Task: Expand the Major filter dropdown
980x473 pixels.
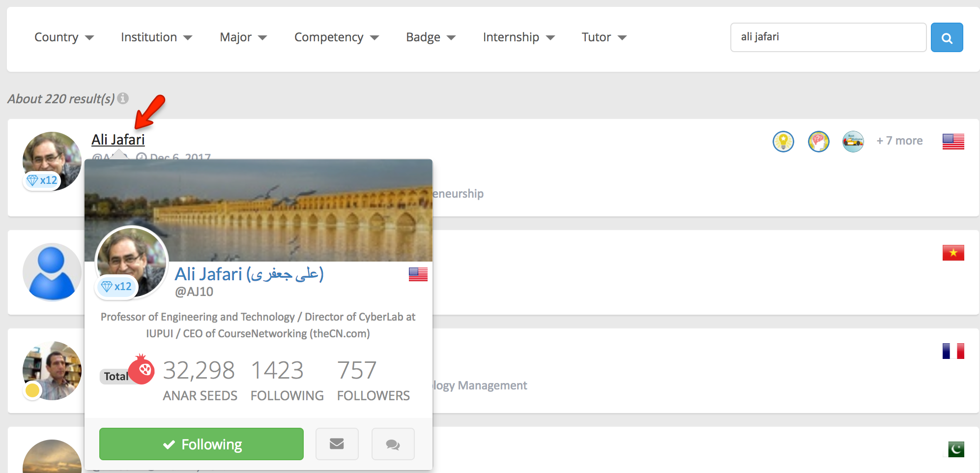Action: (x=243, y=37)
